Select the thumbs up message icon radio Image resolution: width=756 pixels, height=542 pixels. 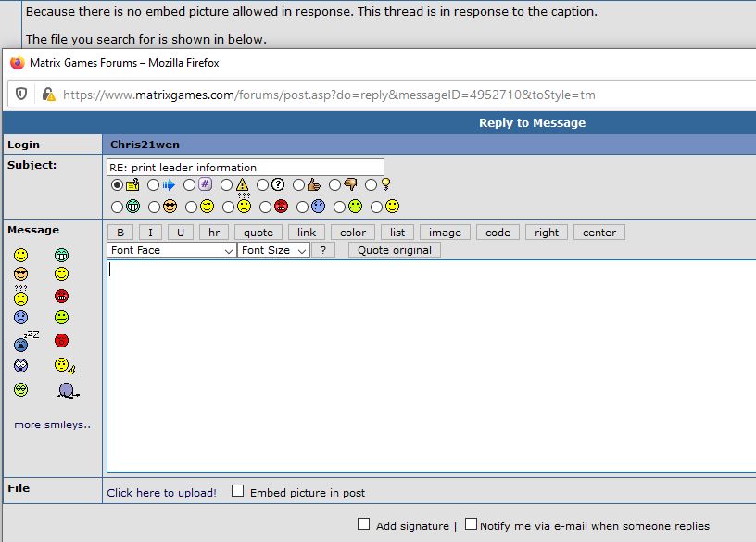[298, 184]
